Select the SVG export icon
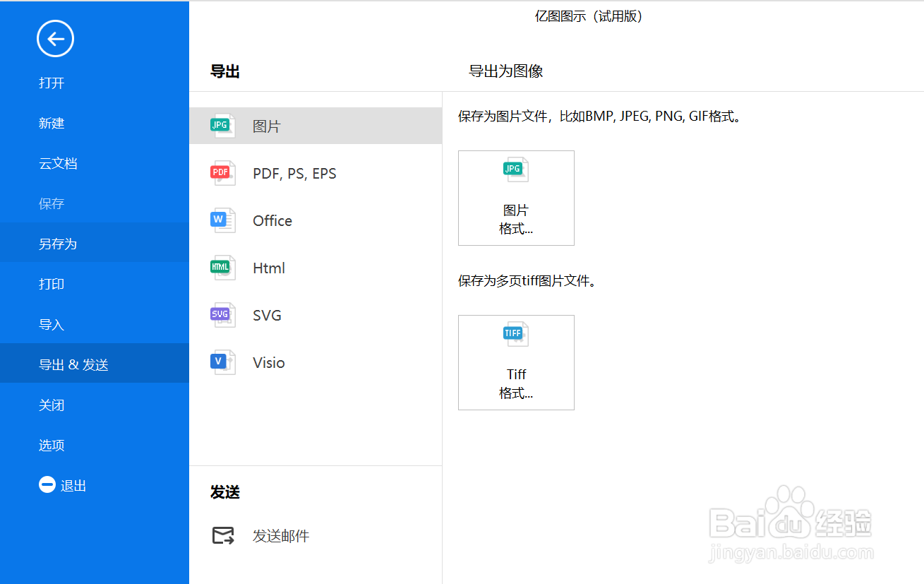 (222, 314)
